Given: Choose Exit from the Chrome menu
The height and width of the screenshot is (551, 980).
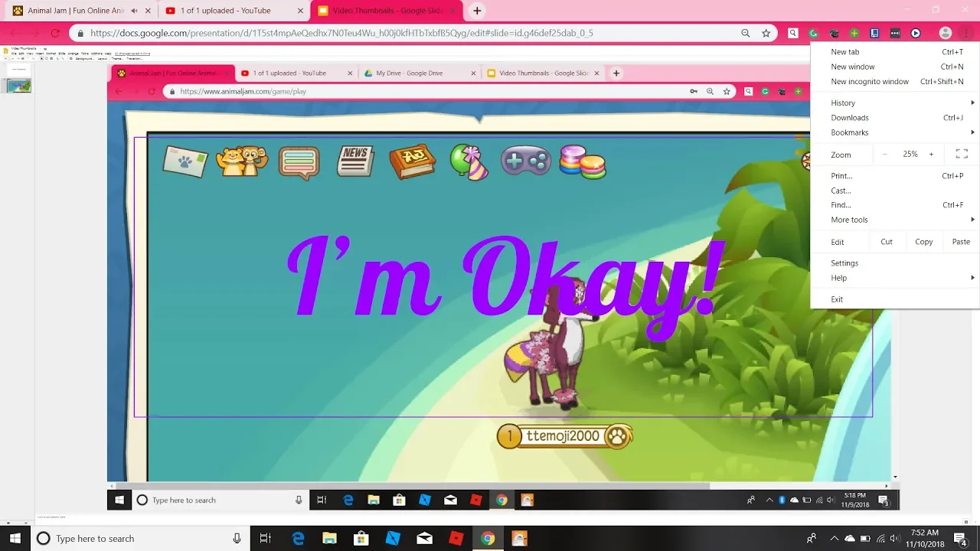Looking at the screenshot, I should coord(895,299).
